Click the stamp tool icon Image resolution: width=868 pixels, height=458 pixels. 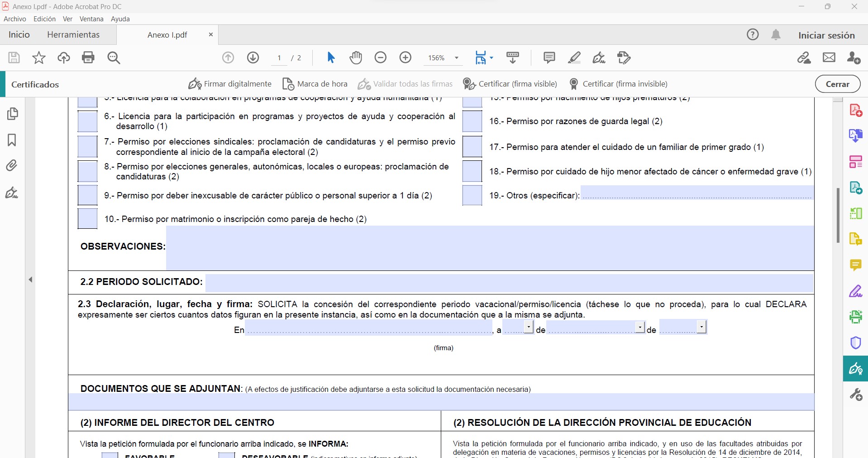click(624, 58)
